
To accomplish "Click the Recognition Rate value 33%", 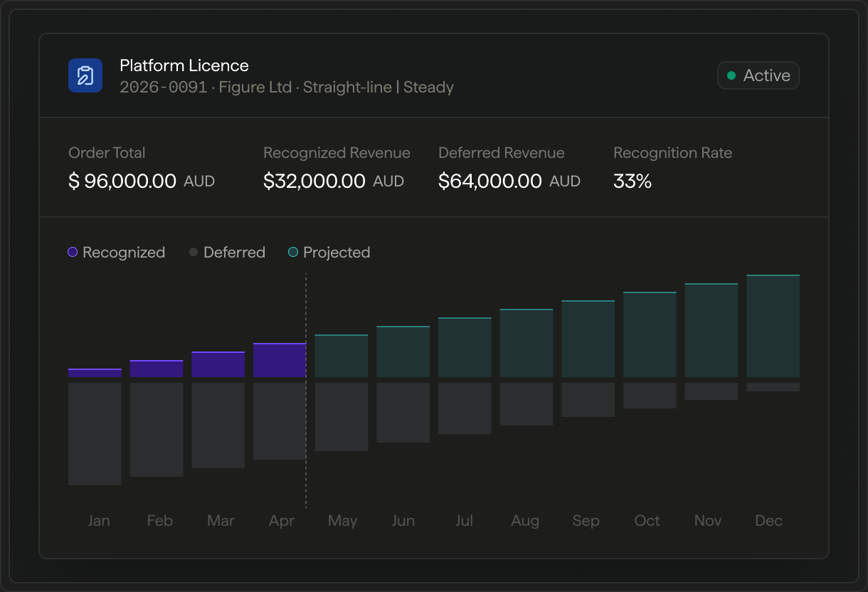I will click(x=633, y=181).
